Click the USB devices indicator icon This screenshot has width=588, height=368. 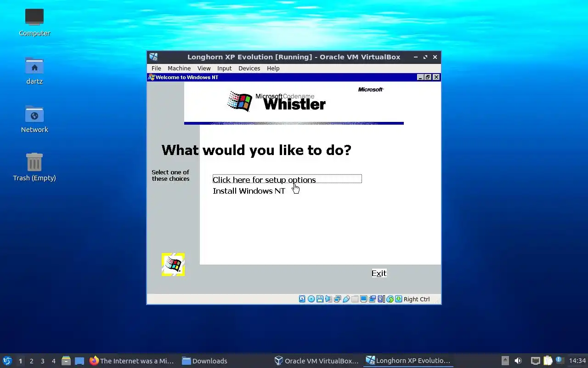[x=346, y=299]
